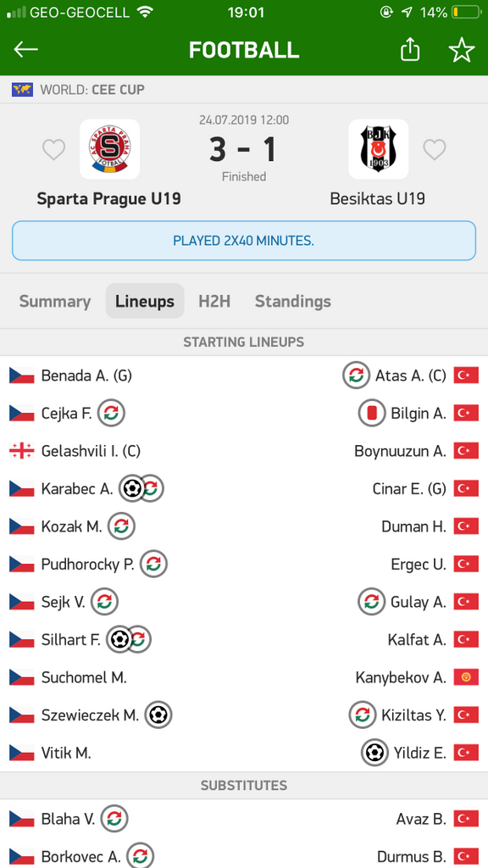
Task: Tap goal icon beside Karabec A.
Action: (131, 488)
